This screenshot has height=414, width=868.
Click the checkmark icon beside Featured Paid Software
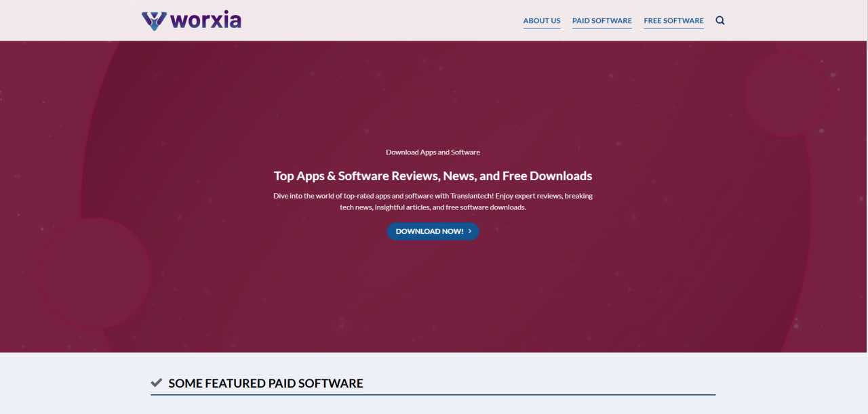(157, 383)
